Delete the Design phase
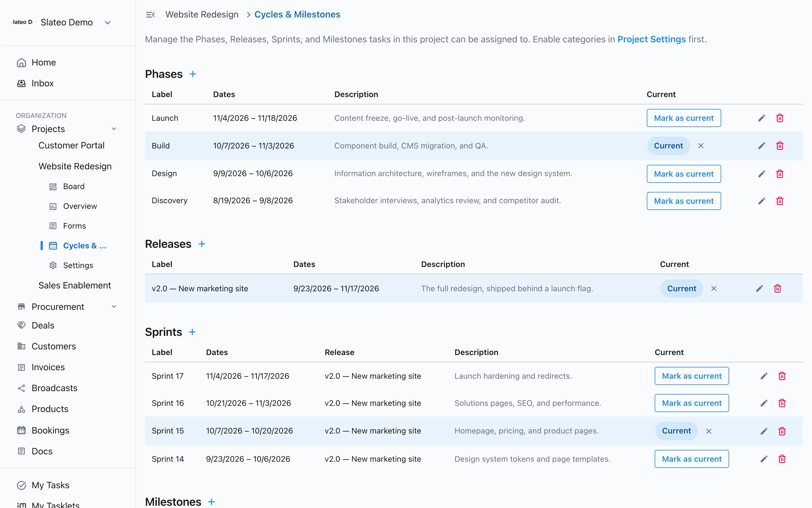The height and width of the screenshot is (508, 812). pyautogui.click(x=780, y=174)
